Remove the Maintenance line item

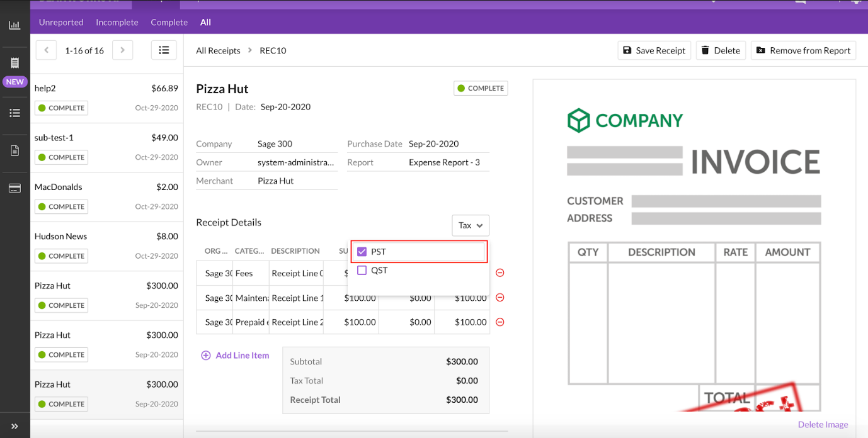500,298
